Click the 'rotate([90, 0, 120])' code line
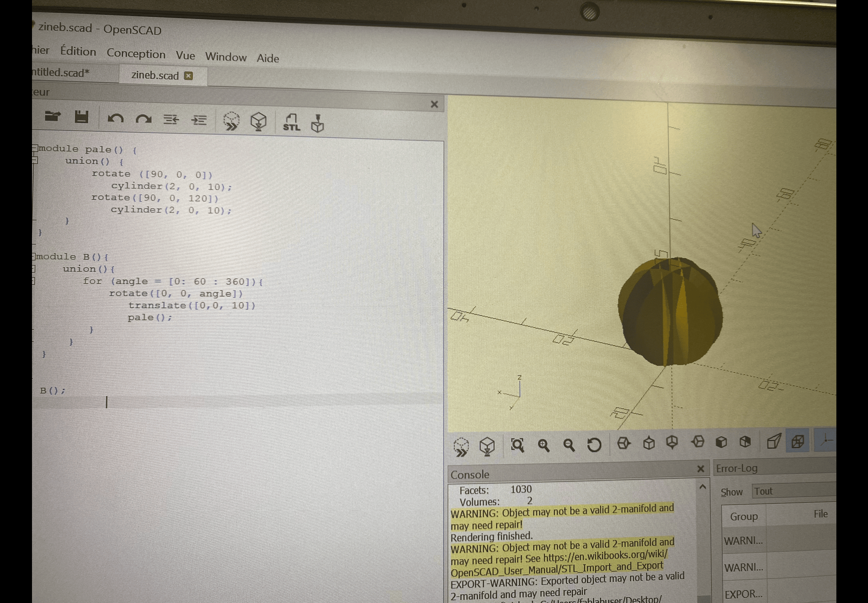 coord(155,198)
